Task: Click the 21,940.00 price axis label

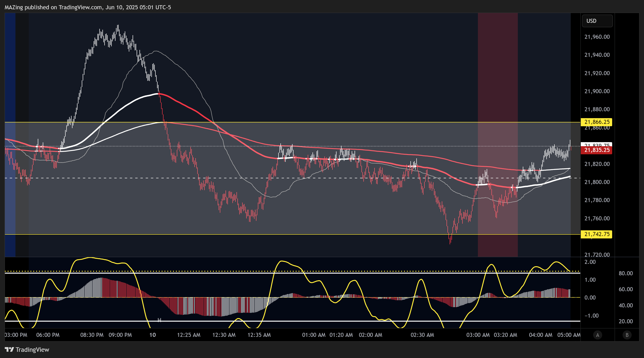Action: 597,55
